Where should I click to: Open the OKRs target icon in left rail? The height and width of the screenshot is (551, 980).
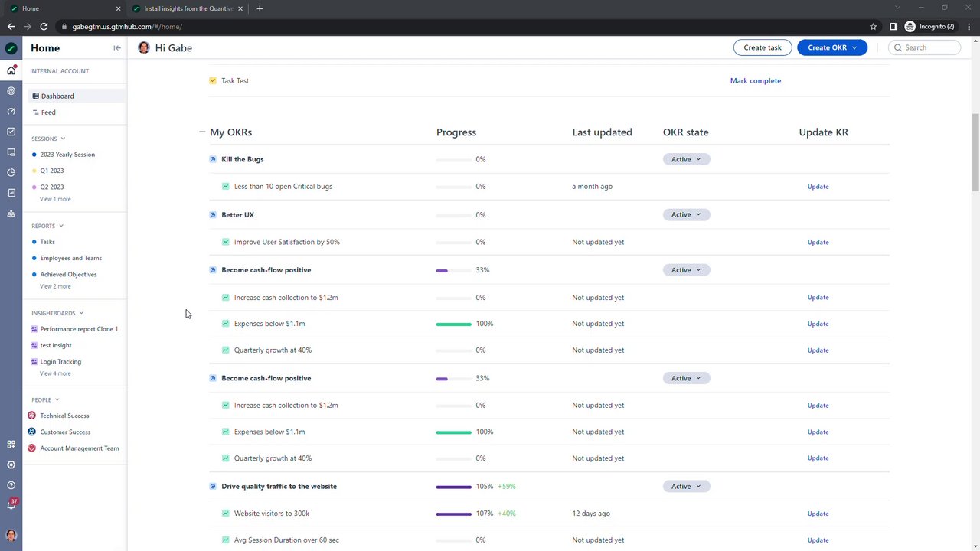(11, 91)
